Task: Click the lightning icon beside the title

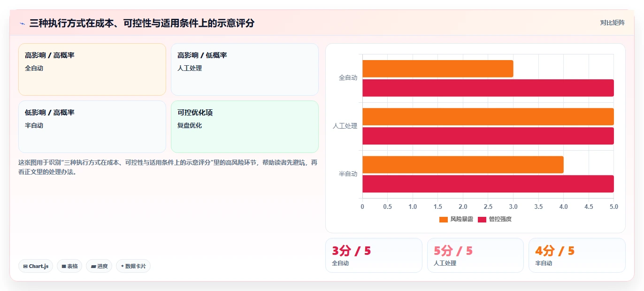Action: (22, 23)
